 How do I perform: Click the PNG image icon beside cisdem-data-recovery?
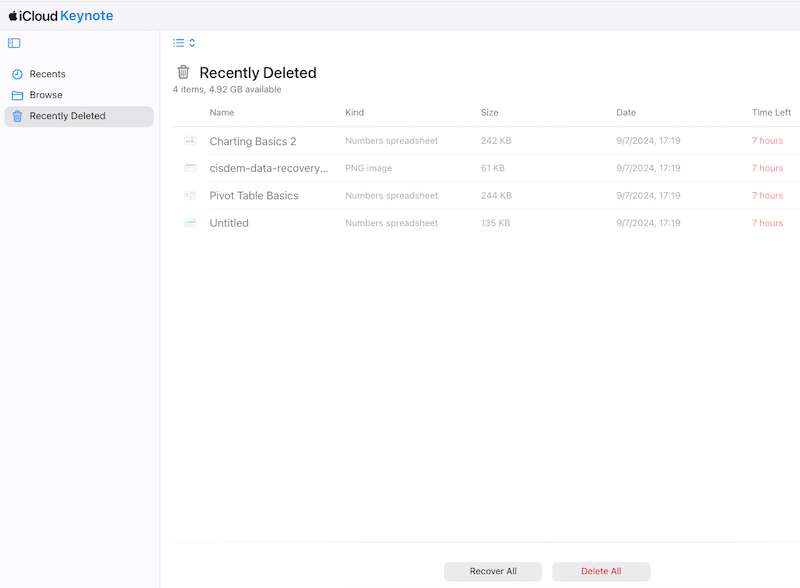click(190, 168)
